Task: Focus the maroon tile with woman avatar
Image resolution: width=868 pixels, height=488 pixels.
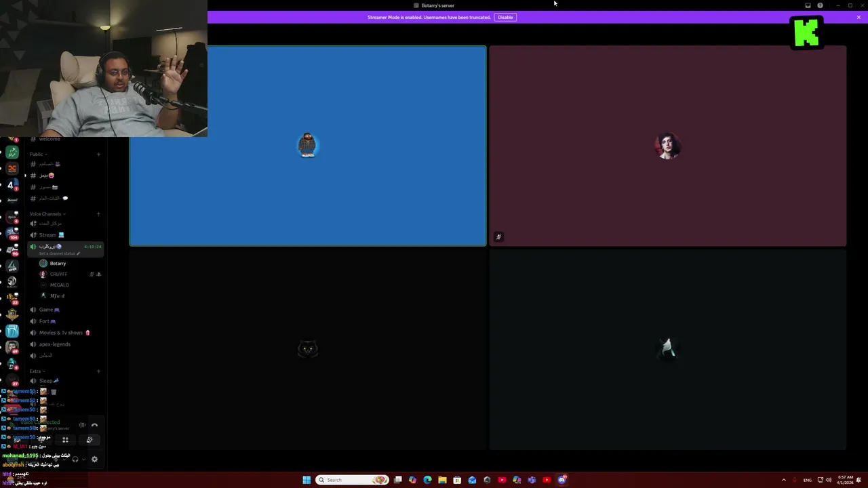Action: (x=668, y=146)
